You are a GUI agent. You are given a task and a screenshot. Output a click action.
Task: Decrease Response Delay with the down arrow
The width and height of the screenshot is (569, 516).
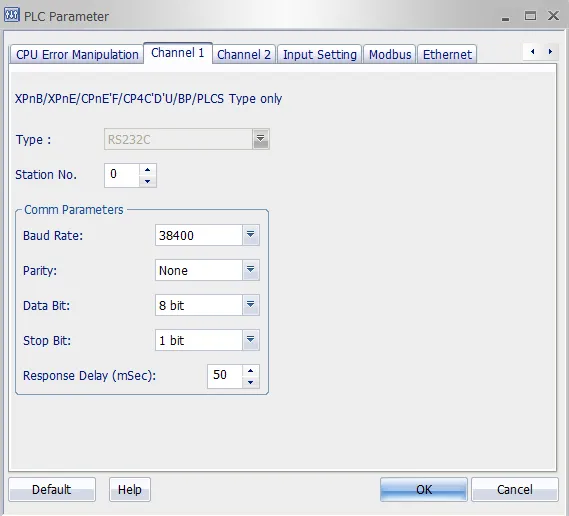tap(250, 382)
